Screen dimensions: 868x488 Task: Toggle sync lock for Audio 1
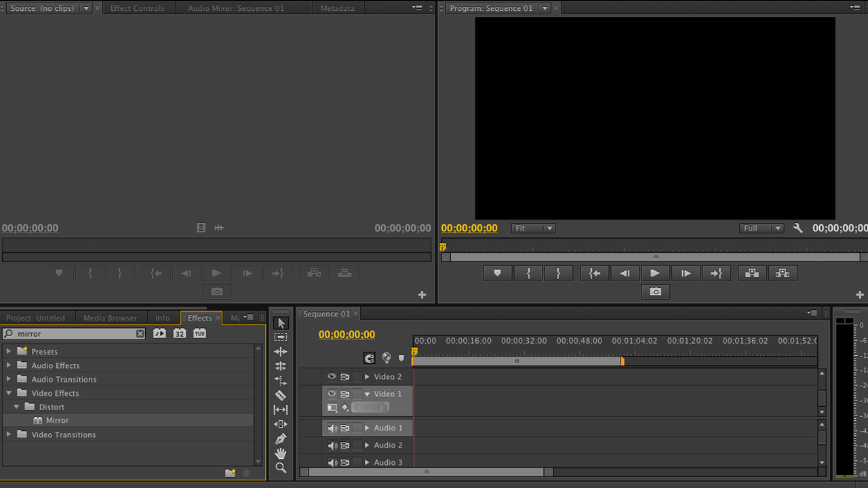pyautogui.click(x=344, y=428)
